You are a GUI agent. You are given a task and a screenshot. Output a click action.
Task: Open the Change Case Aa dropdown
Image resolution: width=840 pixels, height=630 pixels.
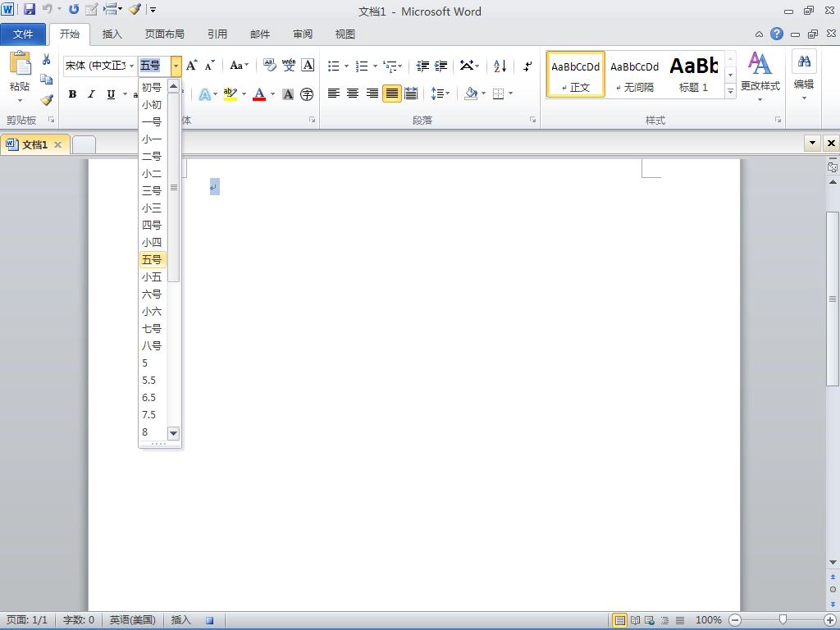coord(239,66)
